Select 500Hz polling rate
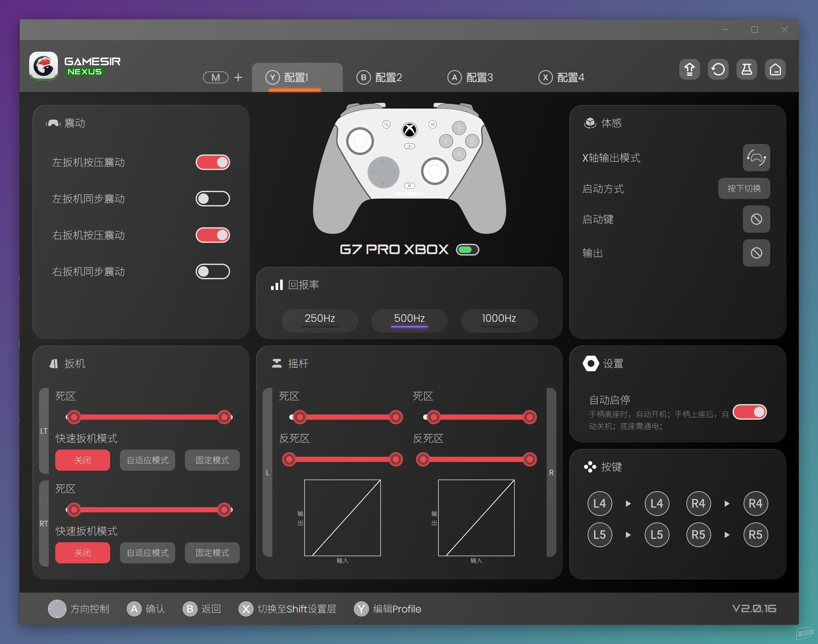Viewport: 818px width, 644px height. click(409, 321)
